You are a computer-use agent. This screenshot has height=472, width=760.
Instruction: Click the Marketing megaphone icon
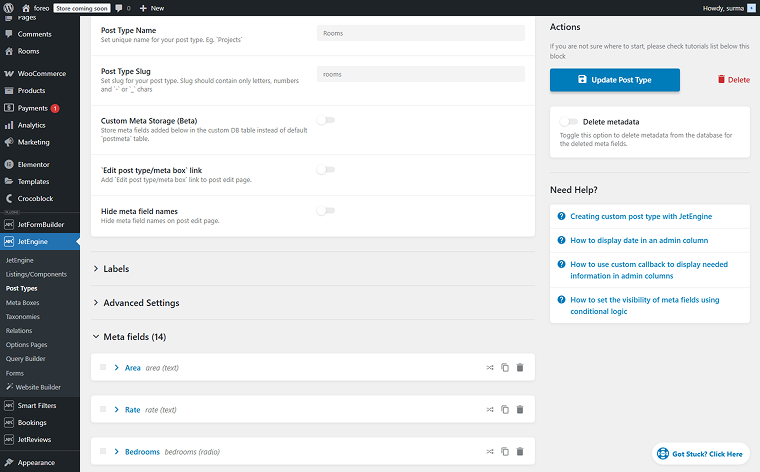click(x=9, y=142)
